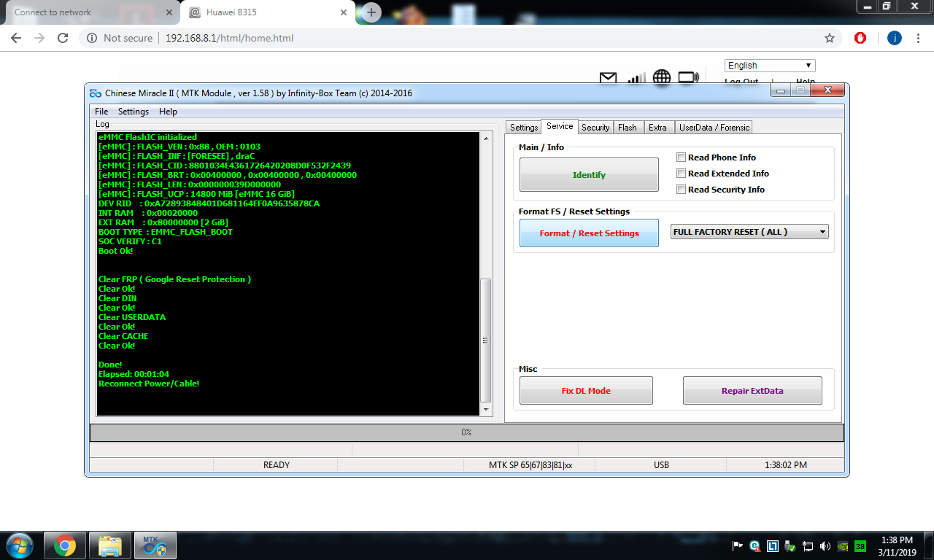The image size is (934, 560).
Task: Click the Repair ExtData button
Action: point(752,391)
